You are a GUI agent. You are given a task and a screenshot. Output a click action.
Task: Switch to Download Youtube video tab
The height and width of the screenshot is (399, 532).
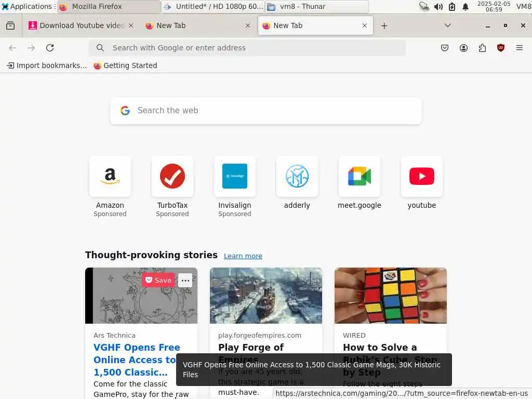click(x=81, y=25)
